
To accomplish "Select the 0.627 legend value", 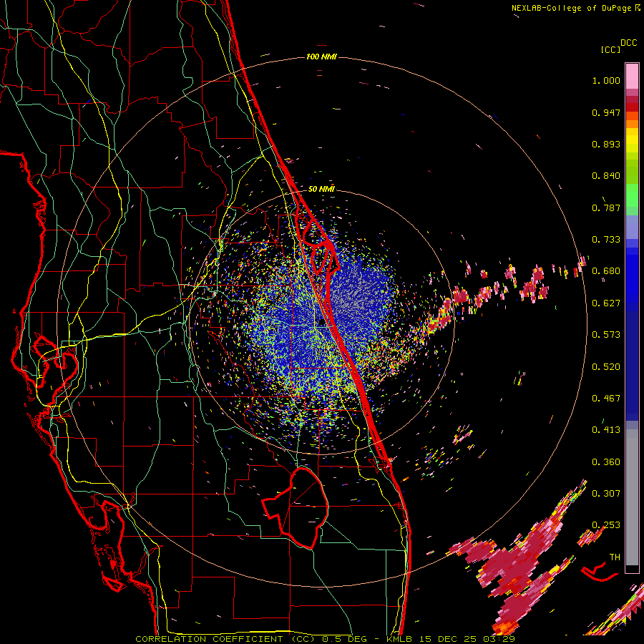I will [606, 303].
